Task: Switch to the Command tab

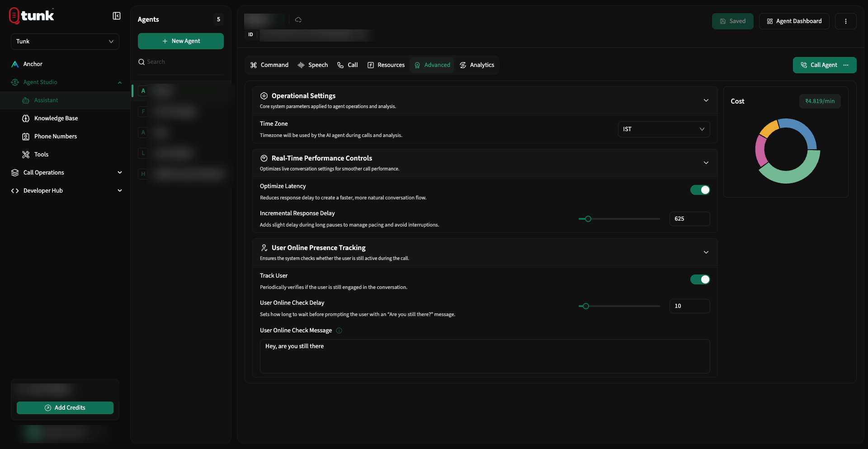Action: (269, 65)
